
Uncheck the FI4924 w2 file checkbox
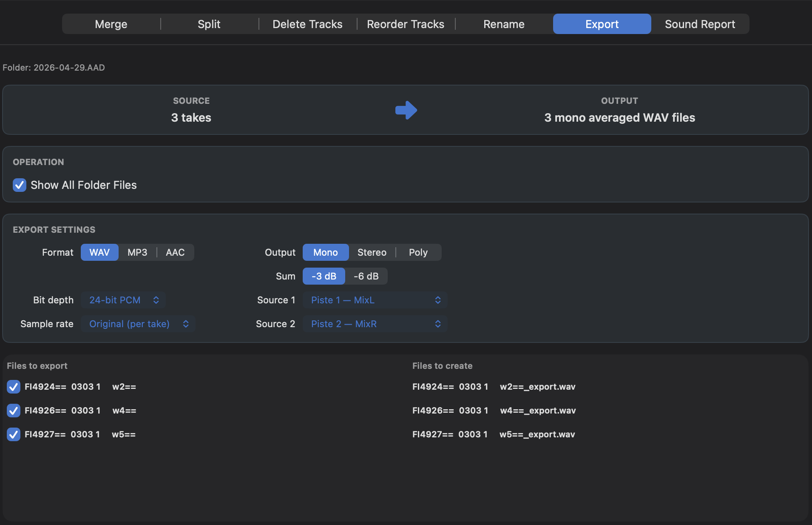coord(14,387)
